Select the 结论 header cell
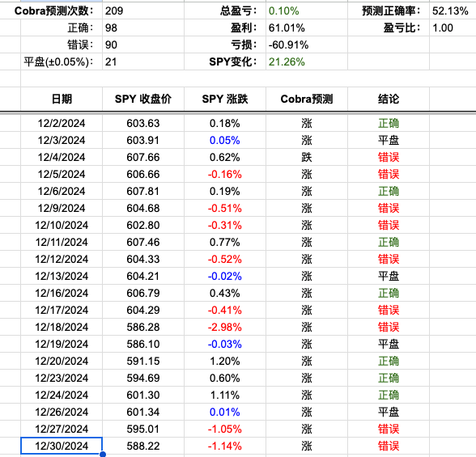476x457 pixels. [x=389, y=99]
